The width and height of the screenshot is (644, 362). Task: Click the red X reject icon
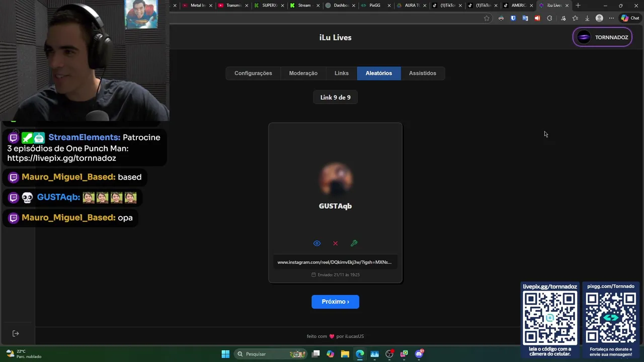(336, 243)
